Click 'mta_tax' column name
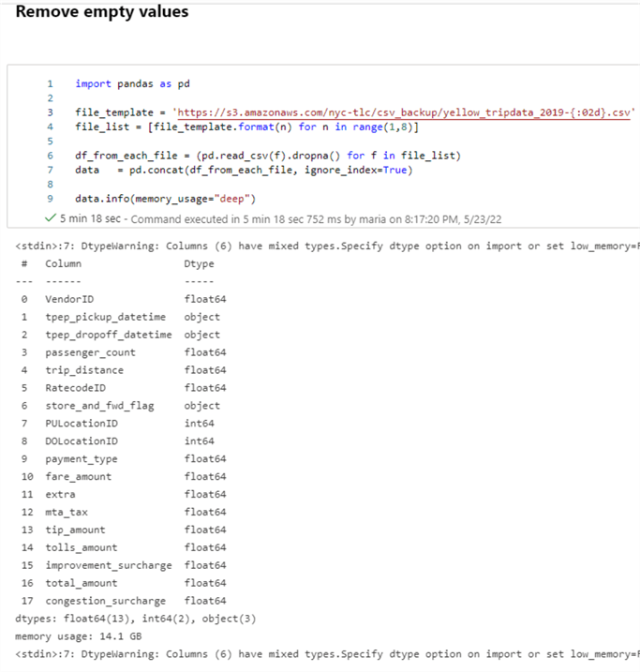640x672 pixels. point(67,512)
